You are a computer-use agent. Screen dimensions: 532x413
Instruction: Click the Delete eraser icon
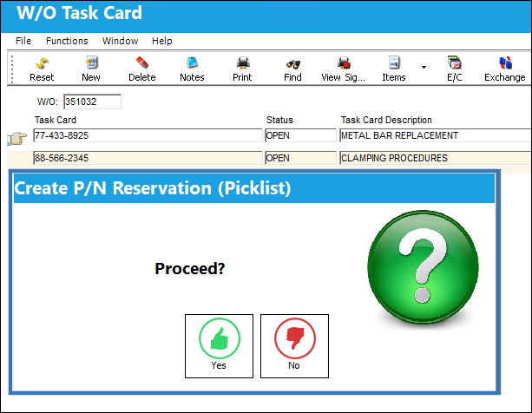coord(141,69)
